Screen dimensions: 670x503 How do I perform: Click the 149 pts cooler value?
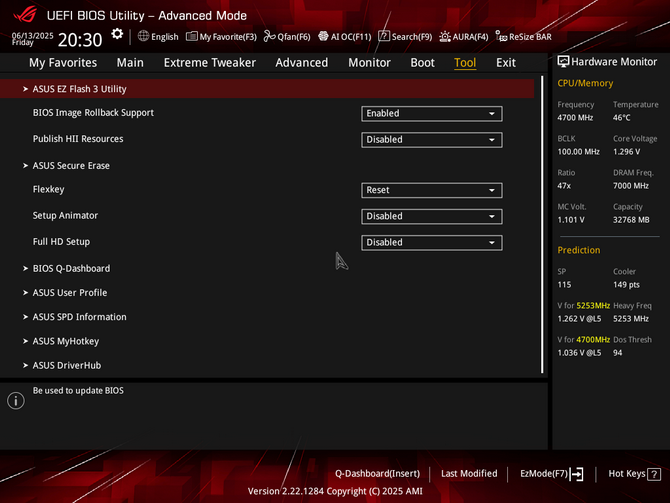click(x=626, y=285)
